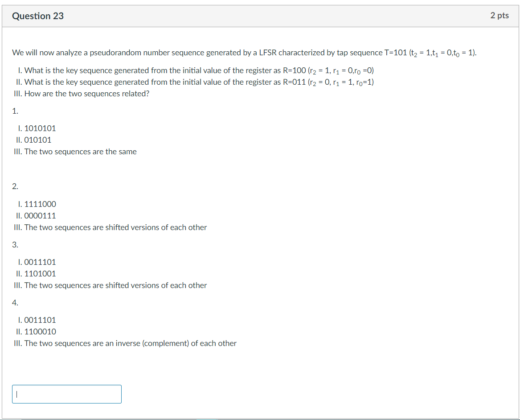The image size is (520, 420).
Task: Click the sequence 010101 in option 1
Action: (x=38, y=140)
